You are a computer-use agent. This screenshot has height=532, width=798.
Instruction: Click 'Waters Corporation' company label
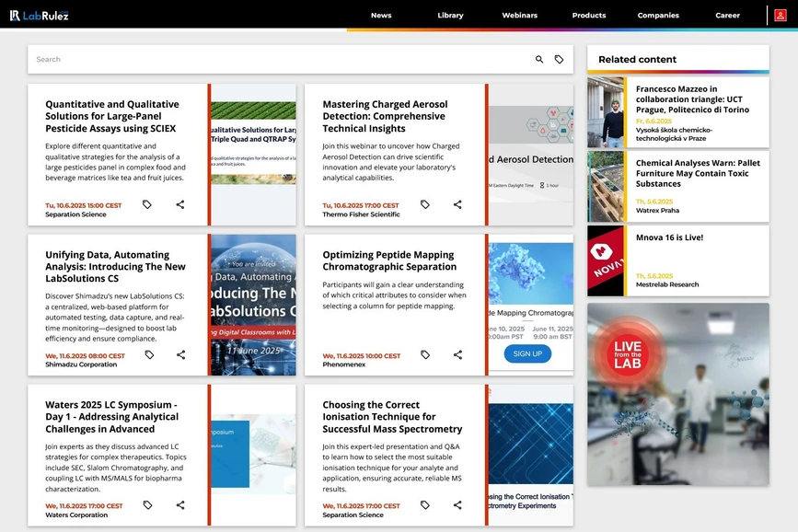click(76, 515)
